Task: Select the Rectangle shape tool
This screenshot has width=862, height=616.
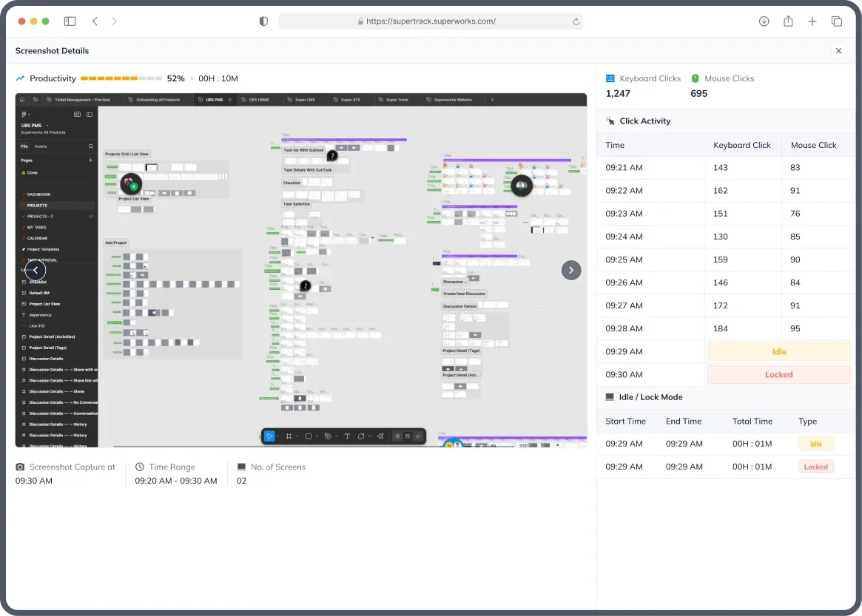Action: [x=309, y=436]
